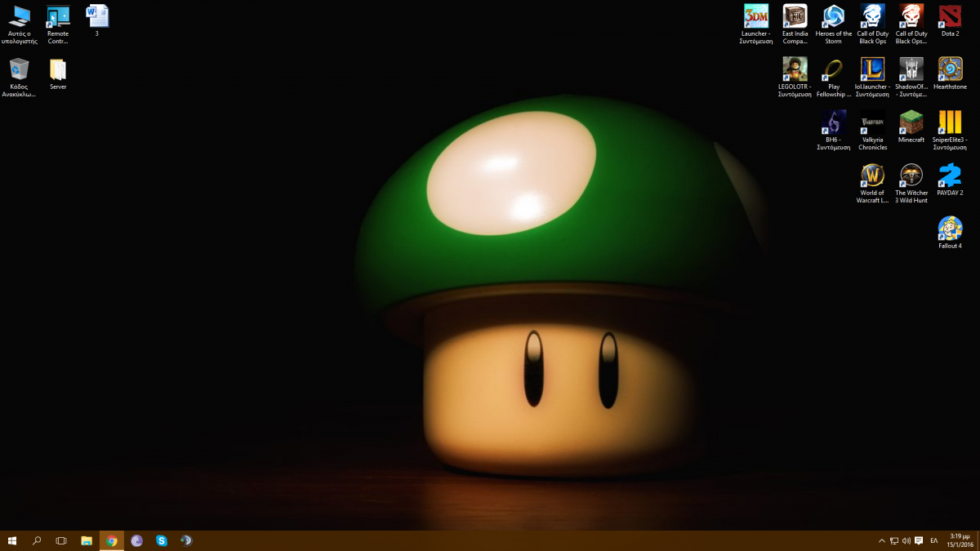
Task: Select the 3DM Launcher shortcut
Action: (x=755, y=24)
